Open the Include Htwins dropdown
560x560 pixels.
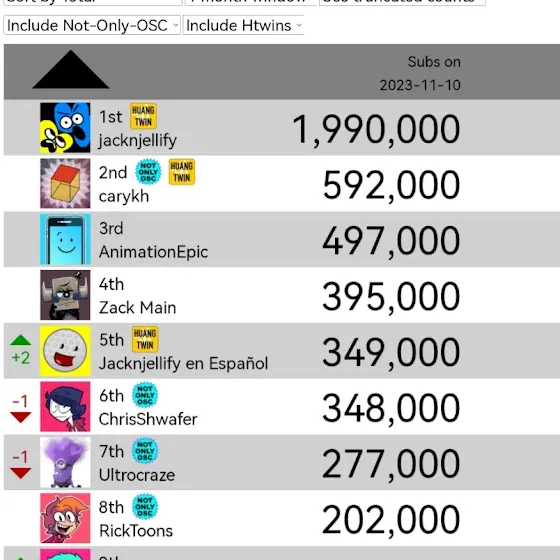pos(243,25)
